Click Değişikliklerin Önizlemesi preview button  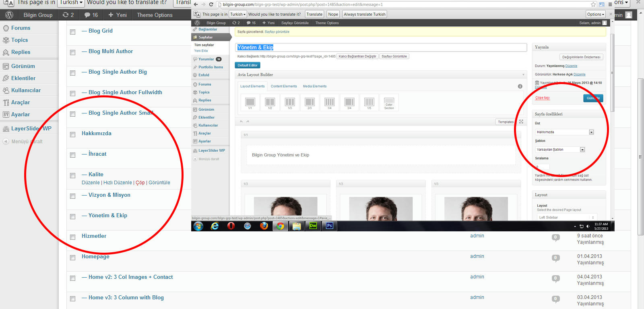click(581, 57)
